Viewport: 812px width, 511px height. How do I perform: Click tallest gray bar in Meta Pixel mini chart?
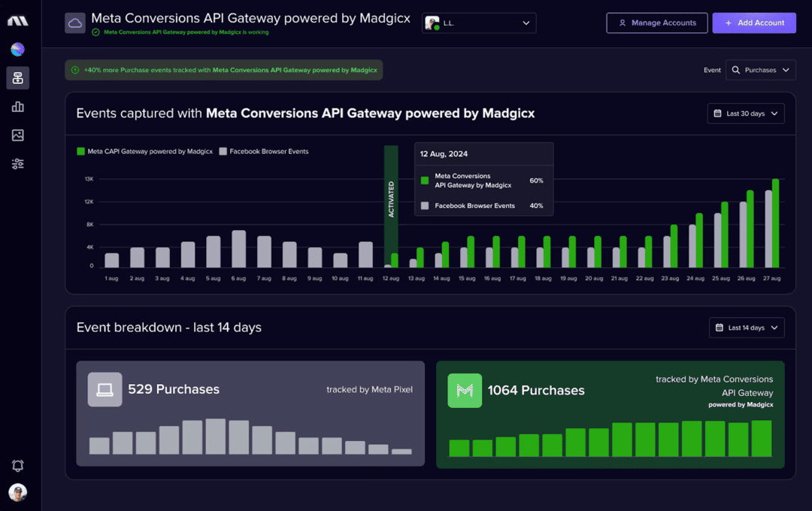(216, 437)
